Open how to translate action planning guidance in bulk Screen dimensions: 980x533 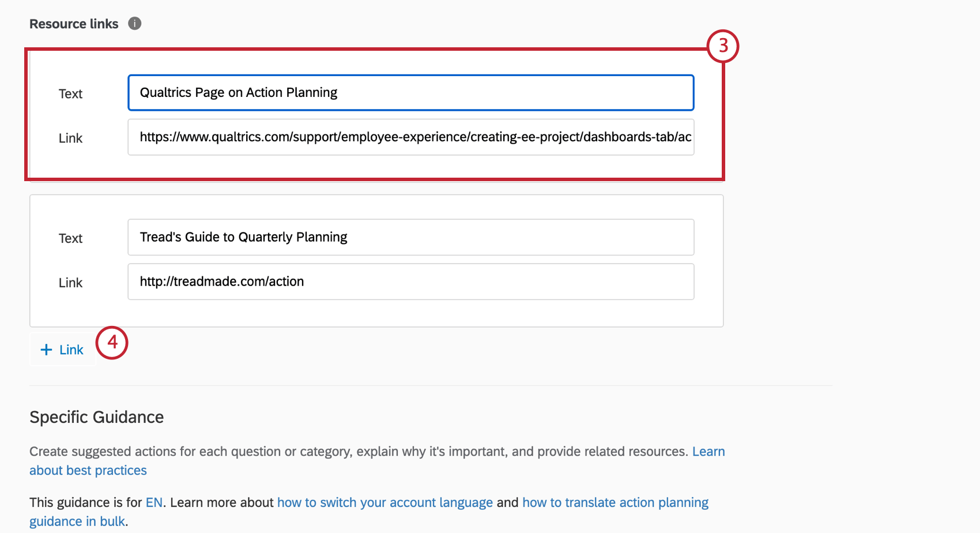[x=369, y=512]
